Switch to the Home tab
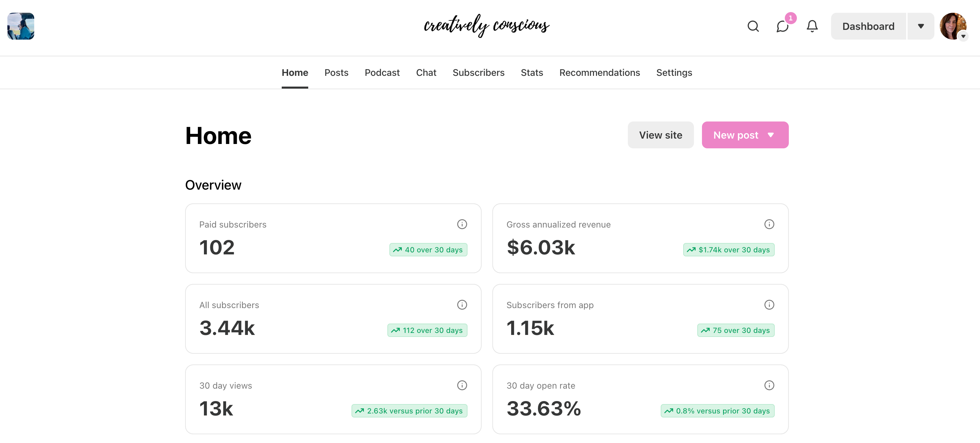The image size is (980, 443). [295, 72]
